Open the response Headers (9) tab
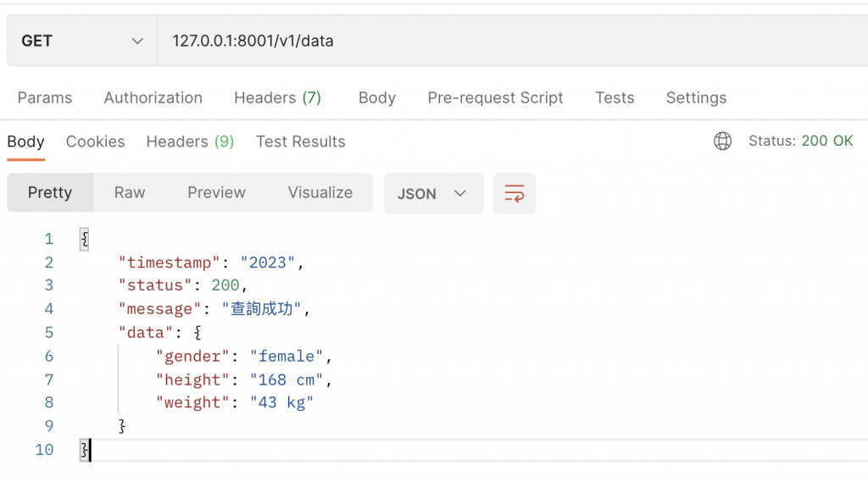The image size is (868, 481). coord(190,141)
